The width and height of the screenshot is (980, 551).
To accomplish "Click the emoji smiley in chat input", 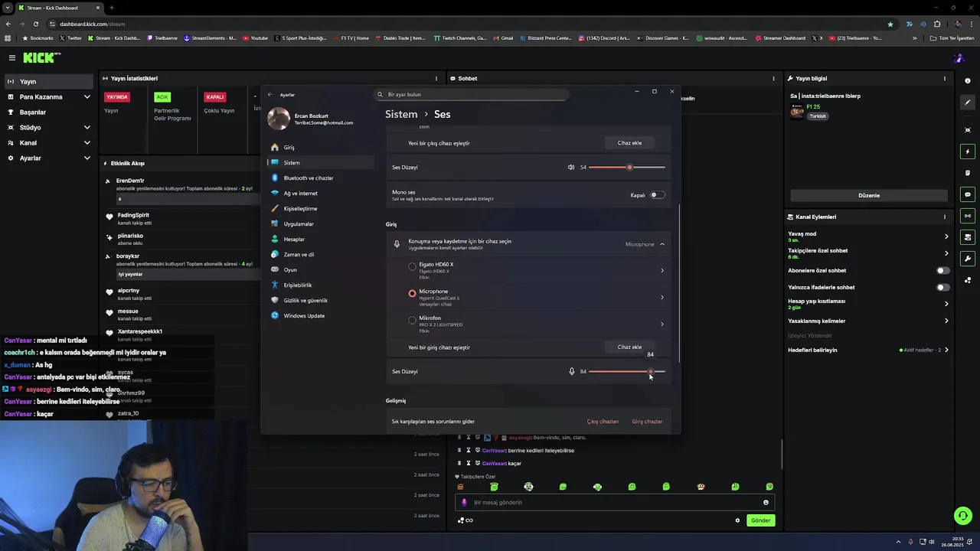I will pos(766,503).
